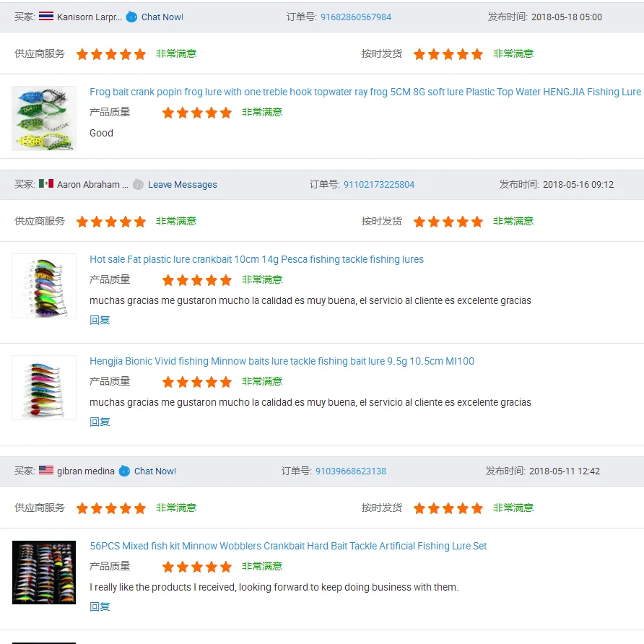The image size is (644, 644).
Task: Click the quality stars for Hot sale Fat plastic lure
Action: (x=196, y=280)
